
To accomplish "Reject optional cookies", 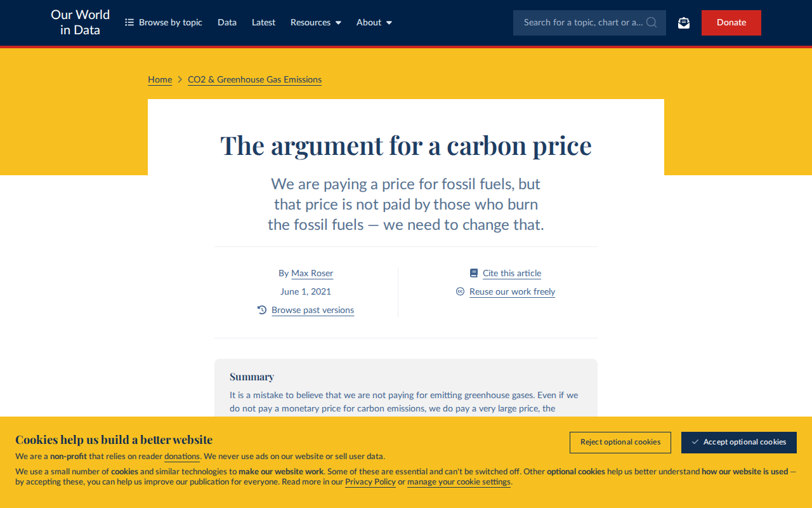I will 620,443.
